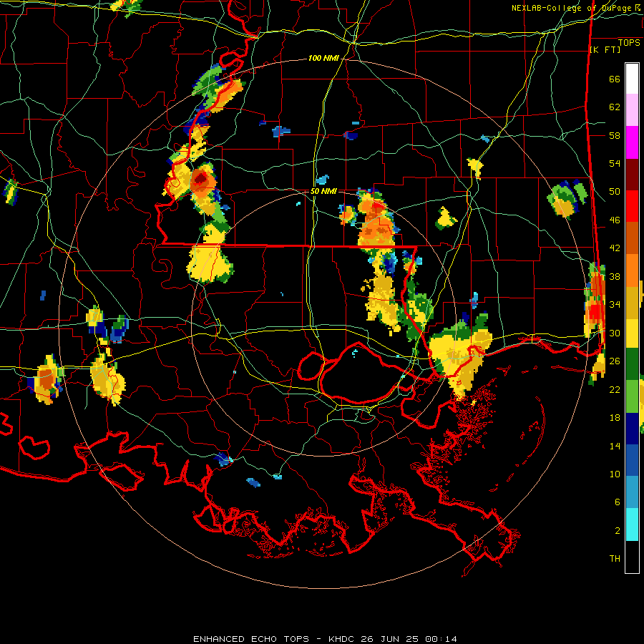Click the legend value "58"
644x644 pixels.
point(615,135)
